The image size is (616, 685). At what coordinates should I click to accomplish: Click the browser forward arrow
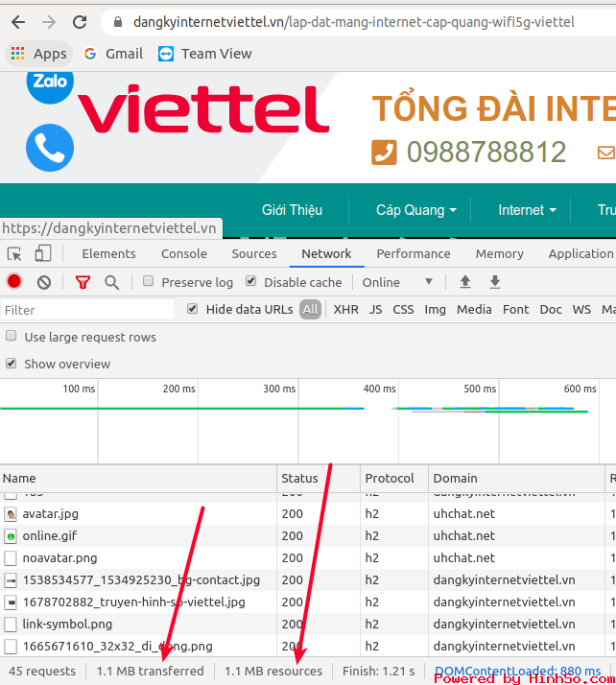tap(49, 22)
